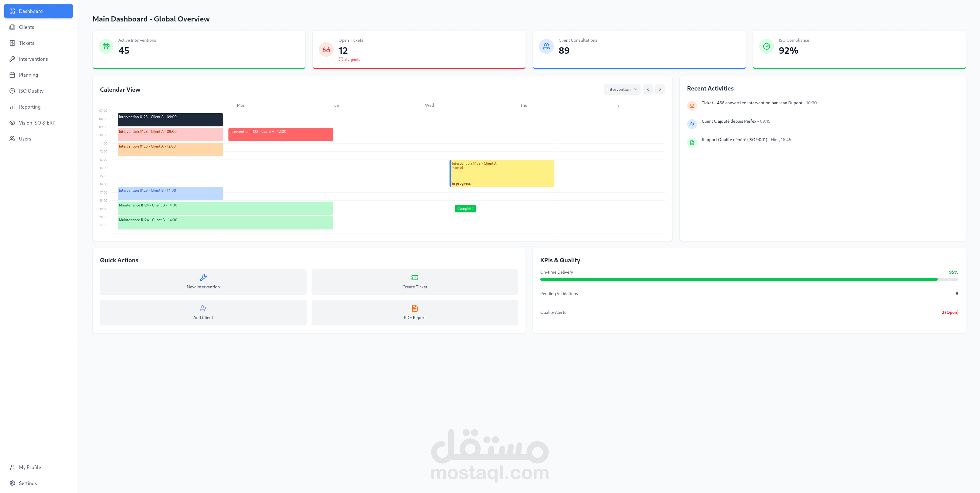Screen dimensions: 980x493
Task: Go to next week in Calendar View
Action: point(660,90)
